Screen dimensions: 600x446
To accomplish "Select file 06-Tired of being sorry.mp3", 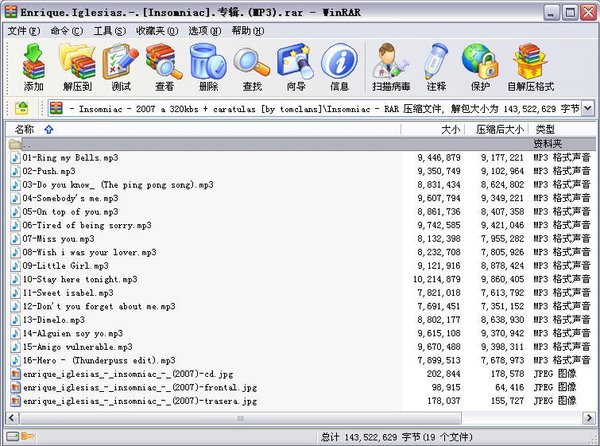I will click(87, 225).
